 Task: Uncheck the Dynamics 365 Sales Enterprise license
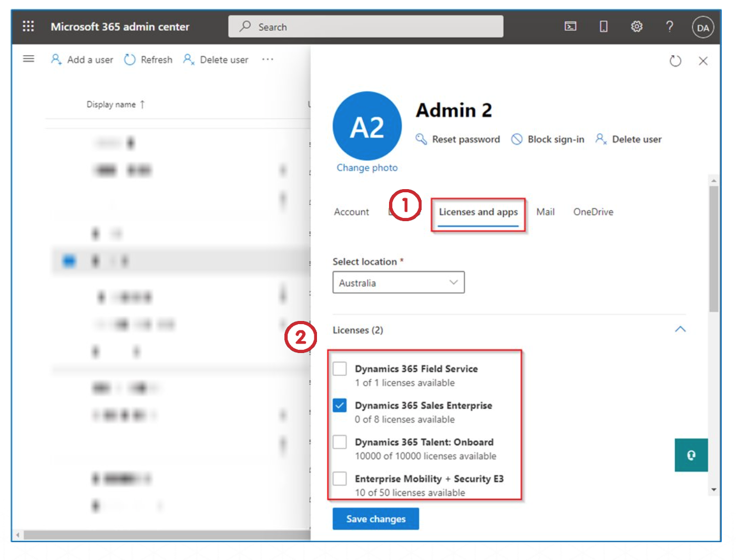[x=340, y=406]
